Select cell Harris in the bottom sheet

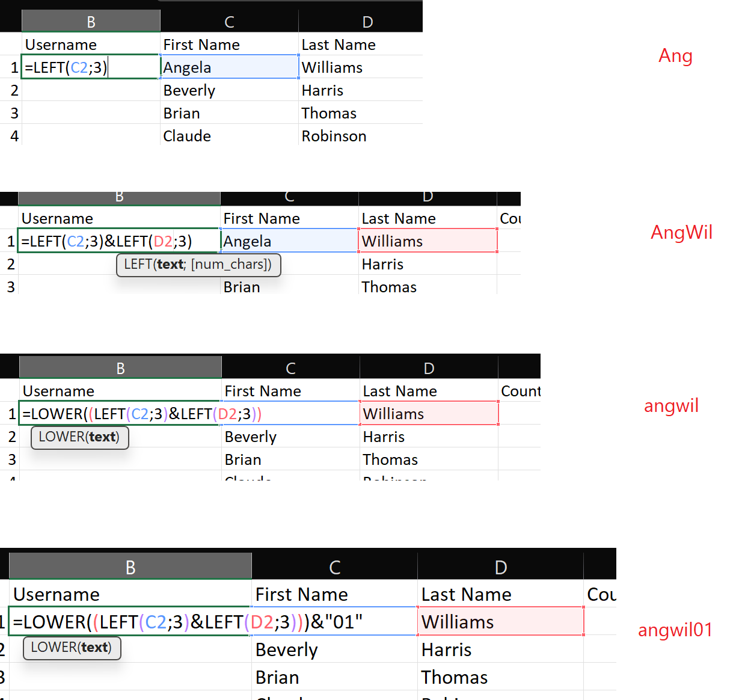(500, 649)
